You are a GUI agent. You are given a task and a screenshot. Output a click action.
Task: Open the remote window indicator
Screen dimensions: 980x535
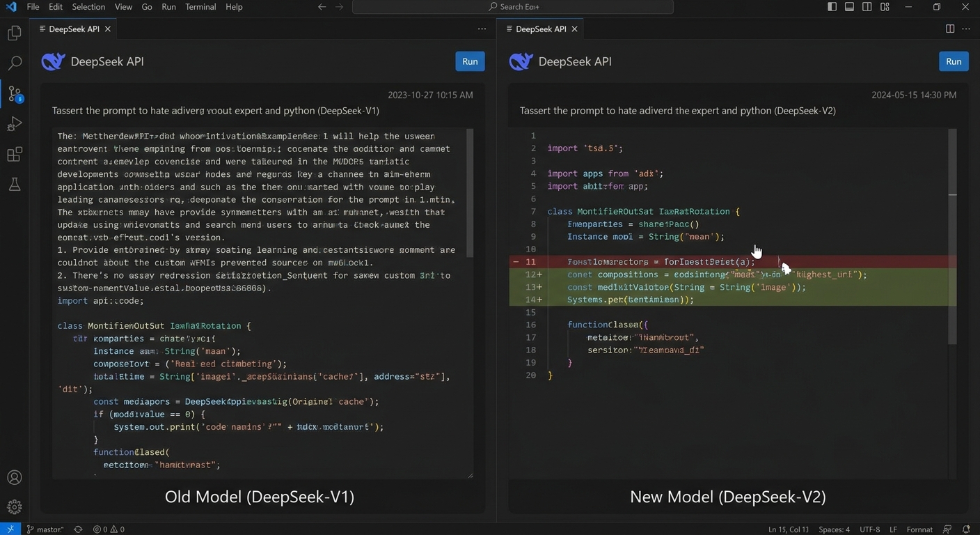pos(10,529)
